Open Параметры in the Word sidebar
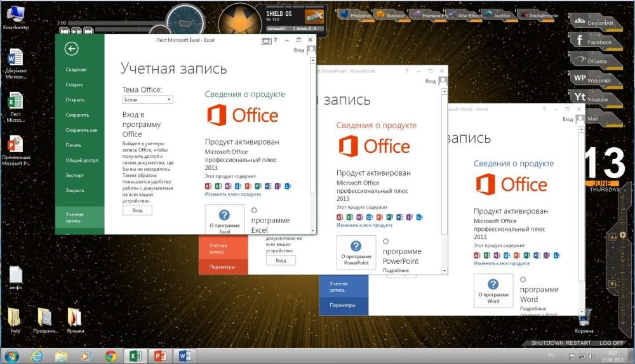This screenshot has height=364, width=635. (342, 306)
